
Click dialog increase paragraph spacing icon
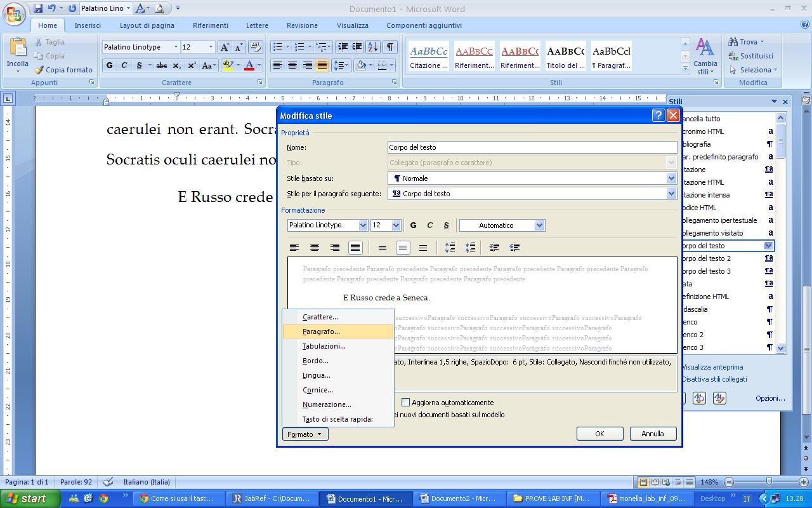pyautogui.click(x=450, y=248)
